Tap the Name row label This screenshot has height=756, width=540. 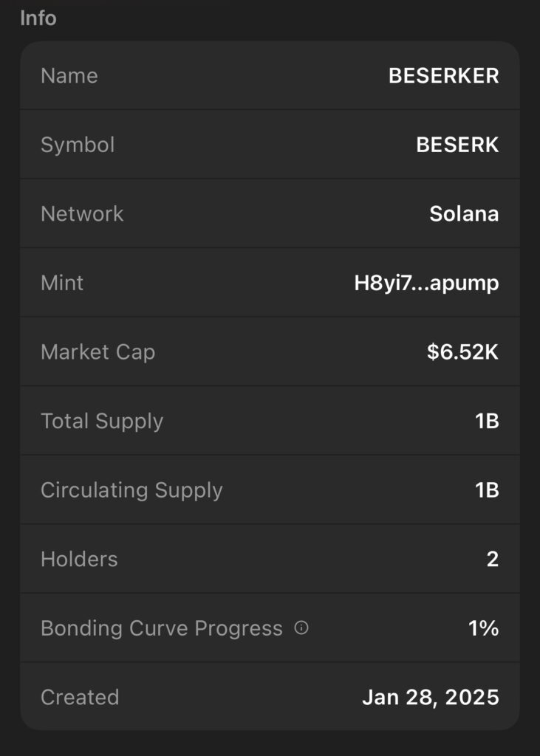(69, 76)
